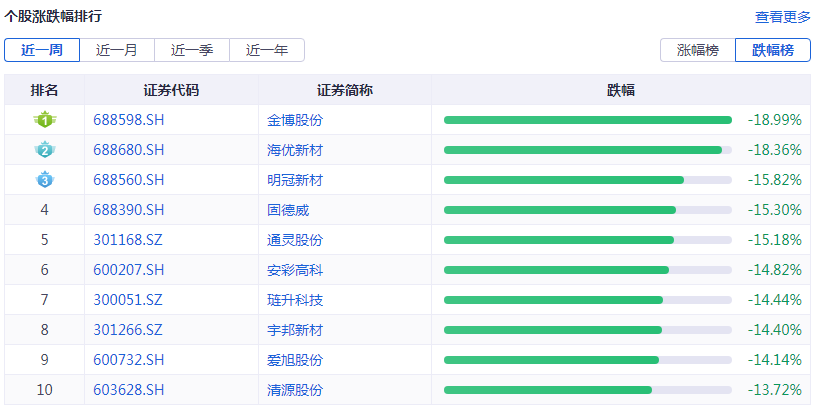Open stock code 301168.SZ
The width and height of the screenshot is (820, 413).
pos(128,240)
